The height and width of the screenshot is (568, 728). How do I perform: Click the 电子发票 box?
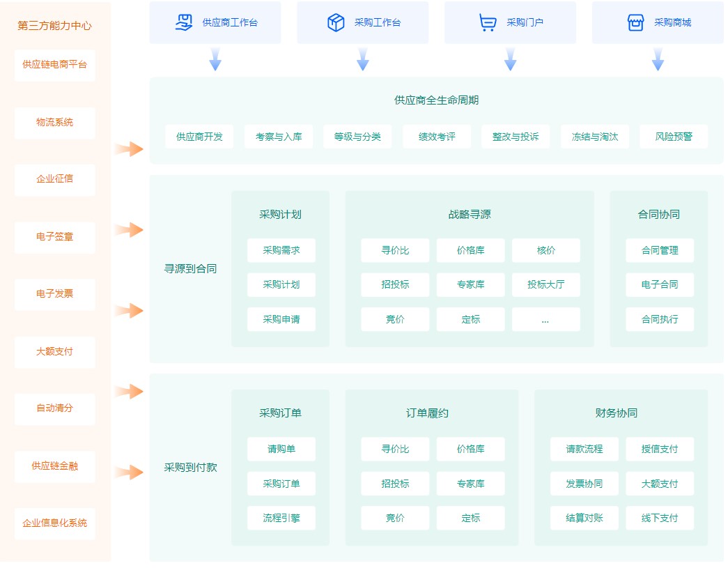55,294
